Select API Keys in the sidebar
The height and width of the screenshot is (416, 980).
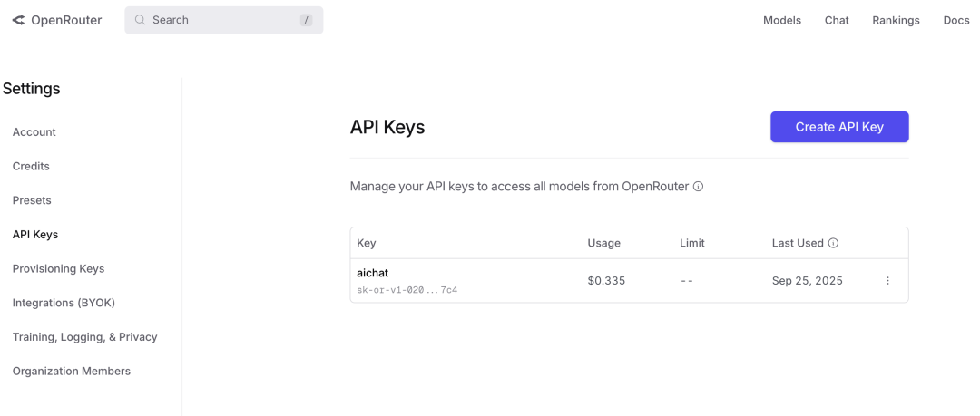(x=35, y=235)
